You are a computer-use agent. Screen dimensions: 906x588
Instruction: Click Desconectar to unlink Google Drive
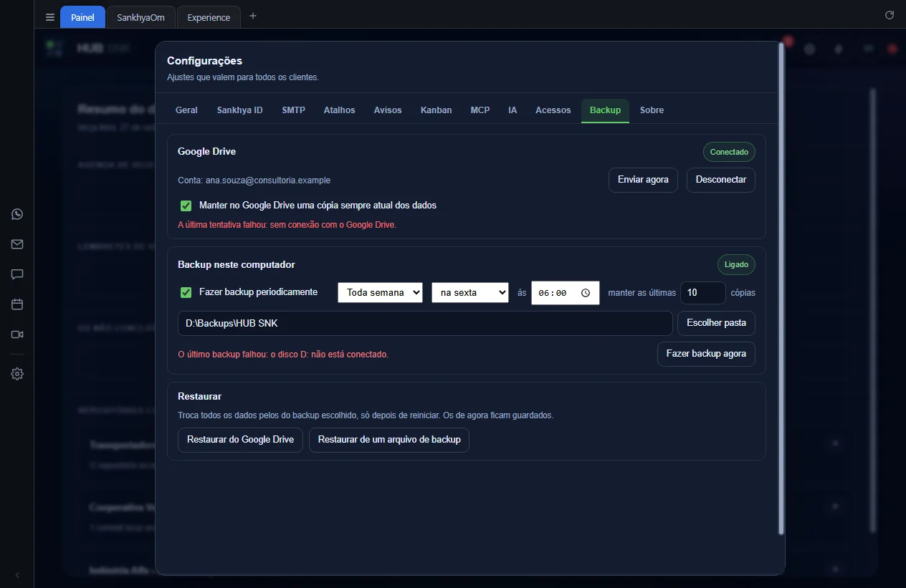point(721,180)
